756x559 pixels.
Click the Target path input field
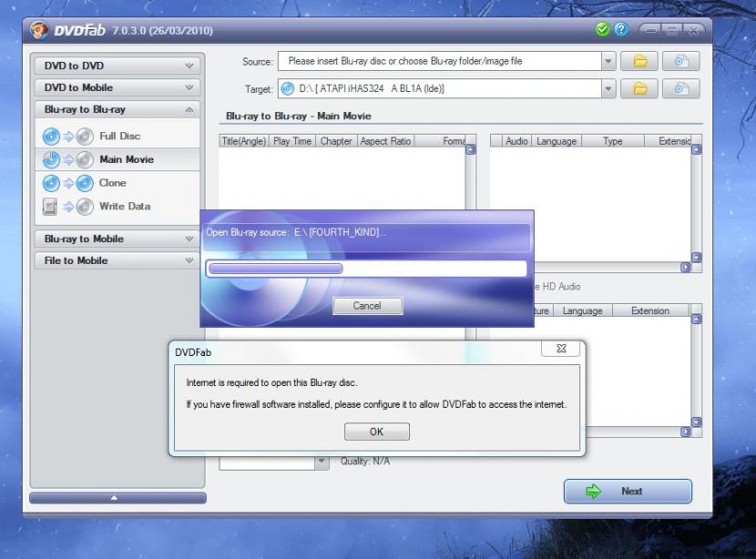tap(440, 88)
